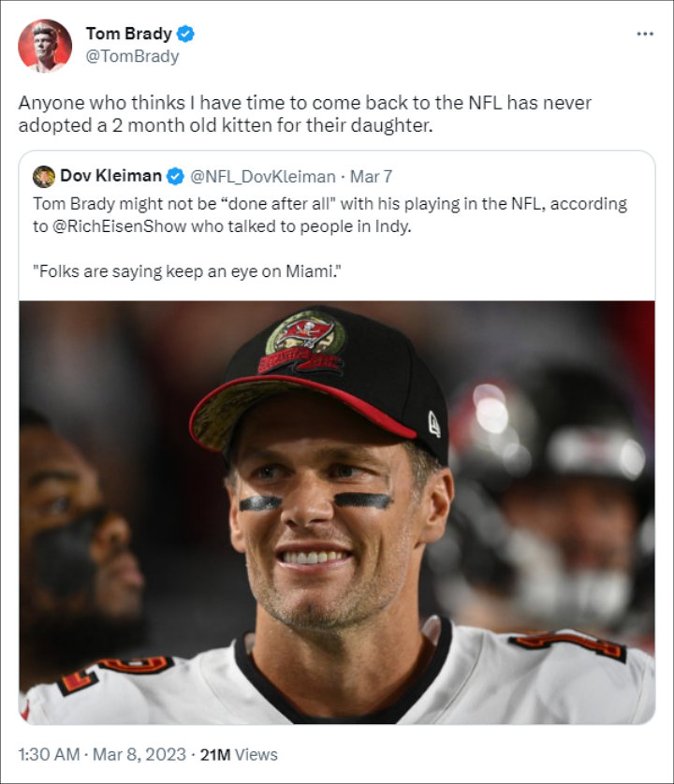Click the cap logo in the photo

point(305,341)
